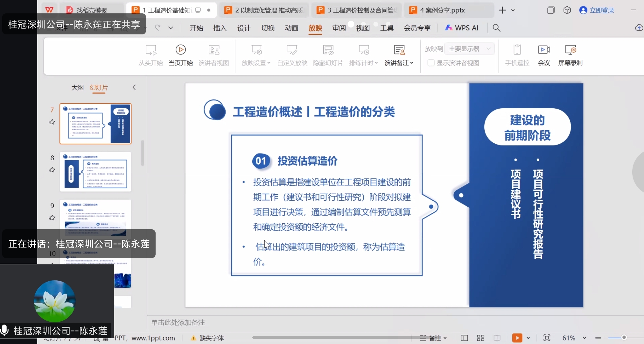The width and height of the screenshot is (644, 344).
Task: Open the Animation (动画) ribbon tab
Action: point(291,28)
